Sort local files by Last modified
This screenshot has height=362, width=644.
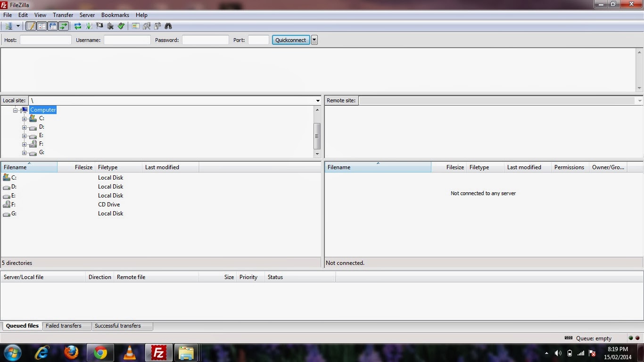170,167
